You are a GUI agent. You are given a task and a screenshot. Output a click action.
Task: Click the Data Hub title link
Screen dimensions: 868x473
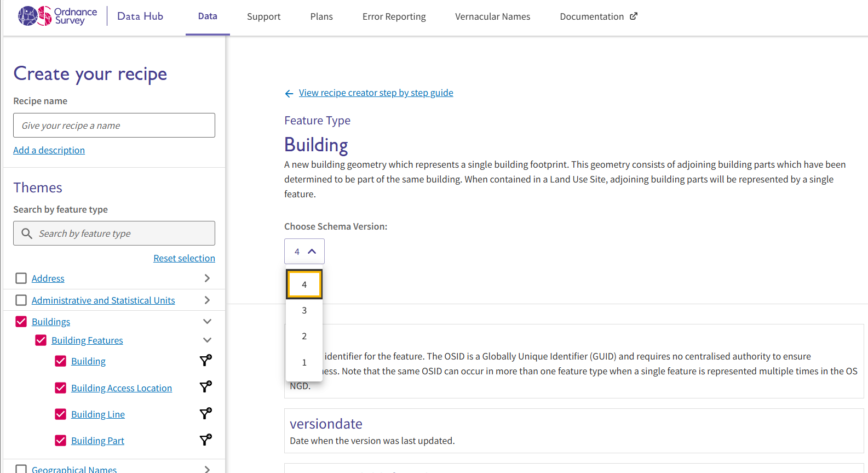[x=140, y=16]
